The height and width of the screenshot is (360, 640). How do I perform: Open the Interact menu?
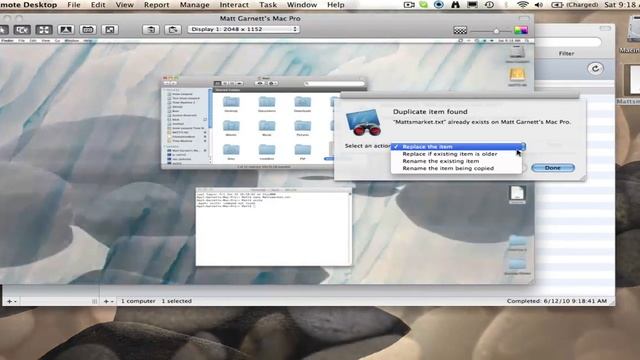[234, 5]
